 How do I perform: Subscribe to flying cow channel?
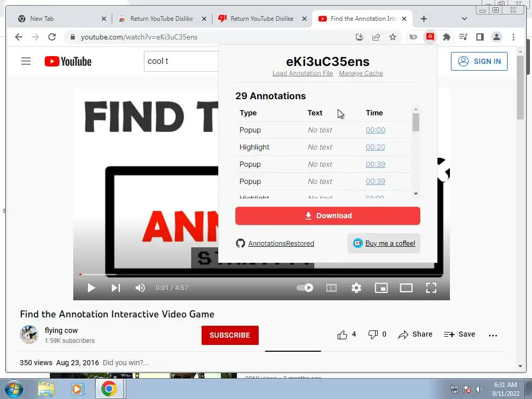click(230, 335)
